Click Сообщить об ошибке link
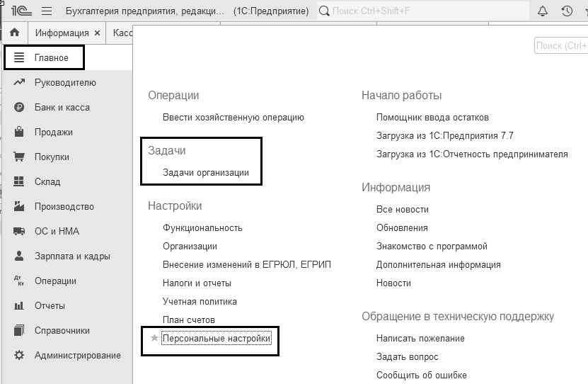This screenshot has width=588, height=384. coord(422,375)
